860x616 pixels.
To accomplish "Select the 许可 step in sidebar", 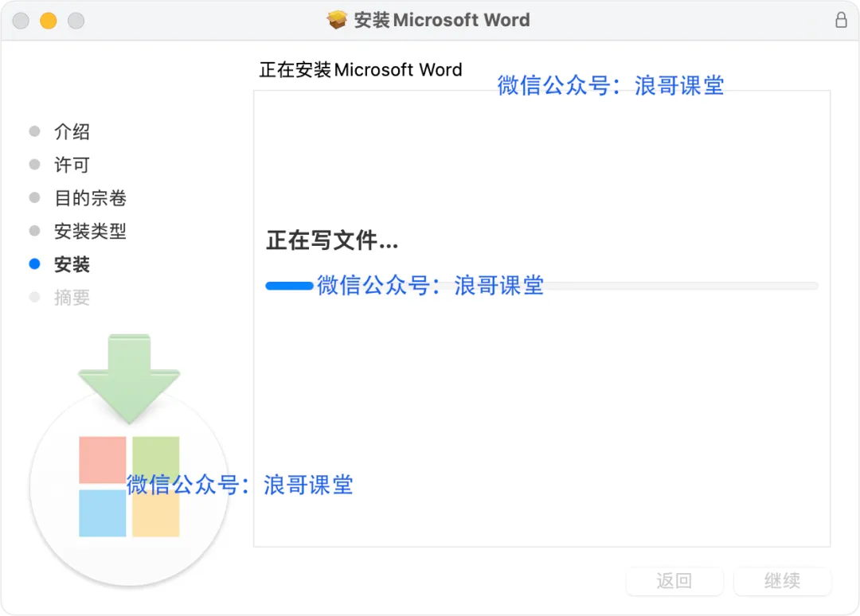I will [72, 165].
